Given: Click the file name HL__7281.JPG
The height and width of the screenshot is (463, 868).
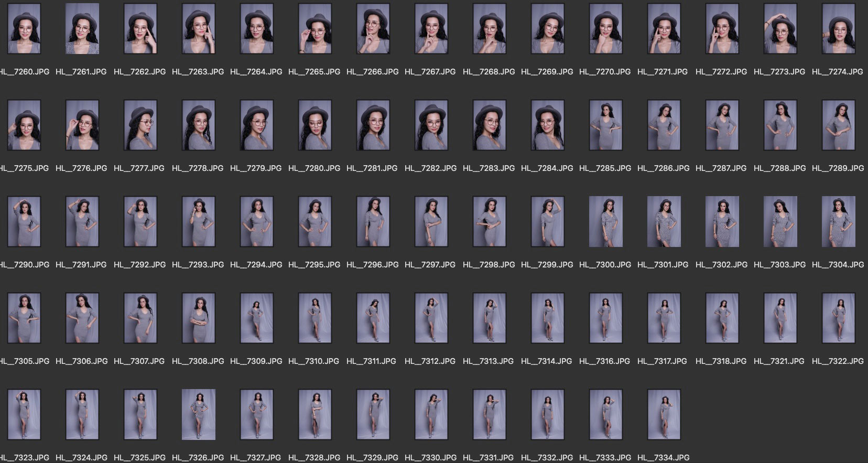Looking at the screenshot, I should tap(372, 168).
